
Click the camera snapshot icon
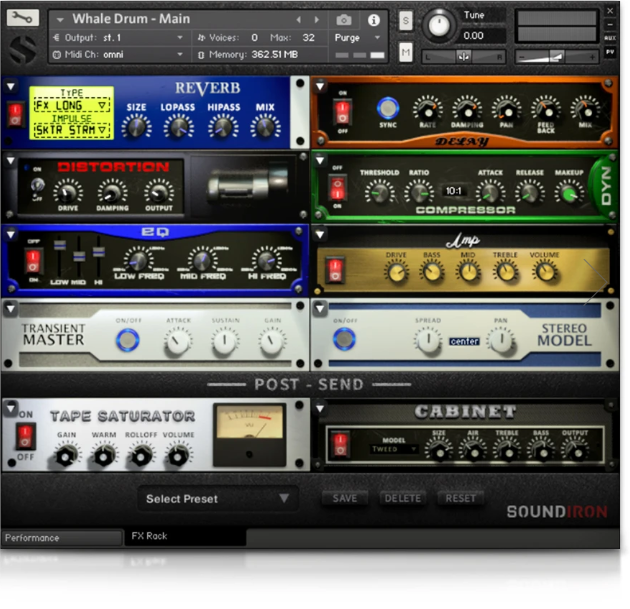pos(344,20)
